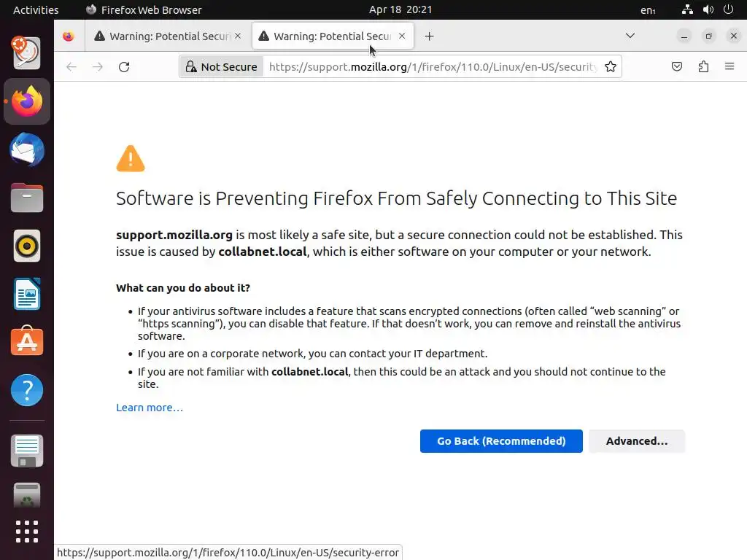Open the Firefox application menu
The image size is (747, 560).
tap(729, 67)
